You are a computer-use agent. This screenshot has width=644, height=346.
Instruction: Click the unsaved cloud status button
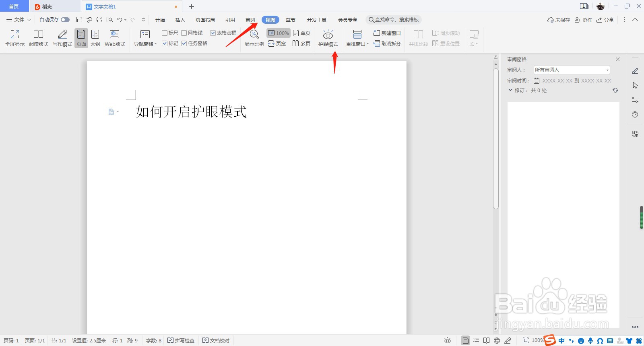click(559, 20)
